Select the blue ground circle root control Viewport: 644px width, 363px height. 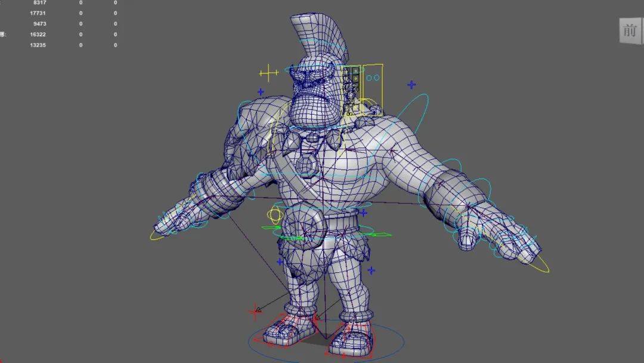[326, 342]
